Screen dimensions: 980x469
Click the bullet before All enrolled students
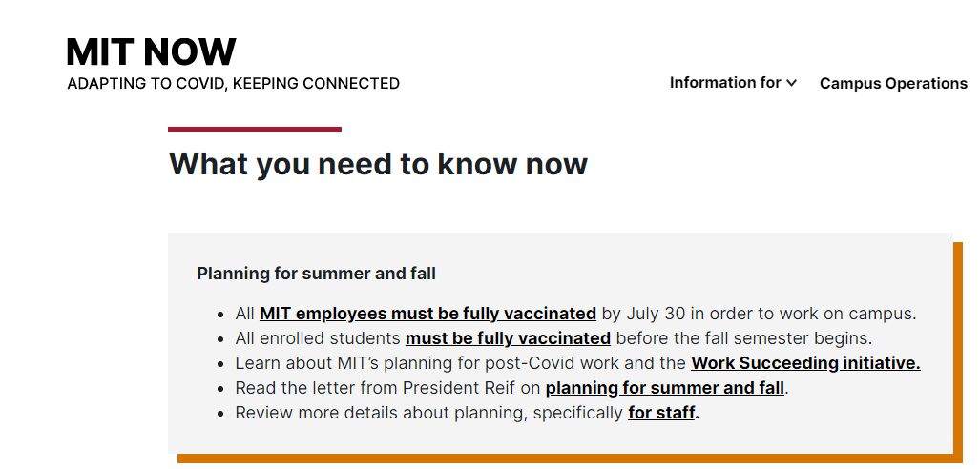220,339
